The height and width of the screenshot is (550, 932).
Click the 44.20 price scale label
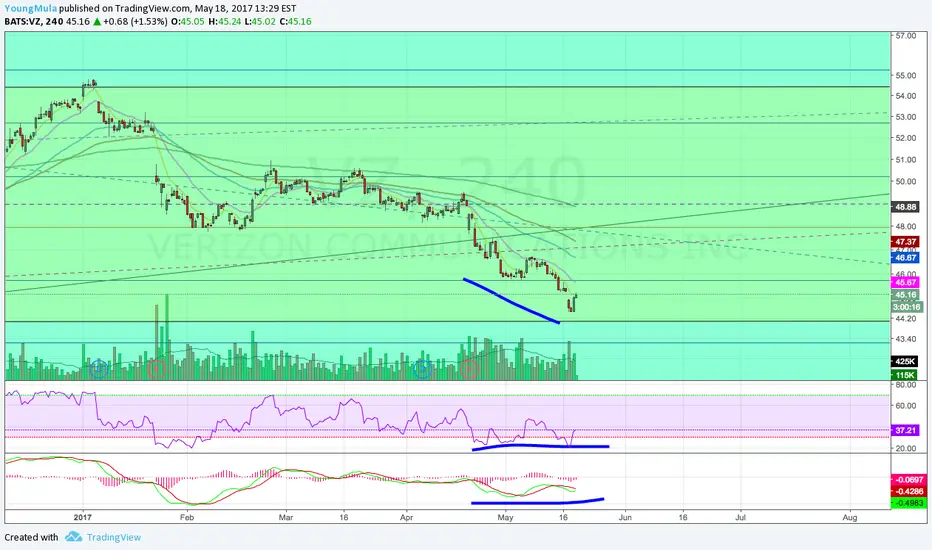(906, 319)
